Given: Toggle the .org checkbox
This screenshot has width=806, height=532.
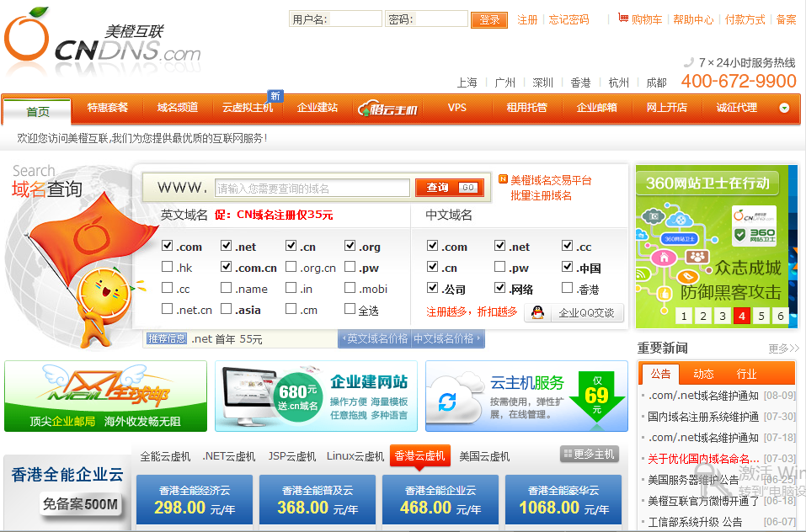Looking at the screenshot, I should tap(350, 246).
